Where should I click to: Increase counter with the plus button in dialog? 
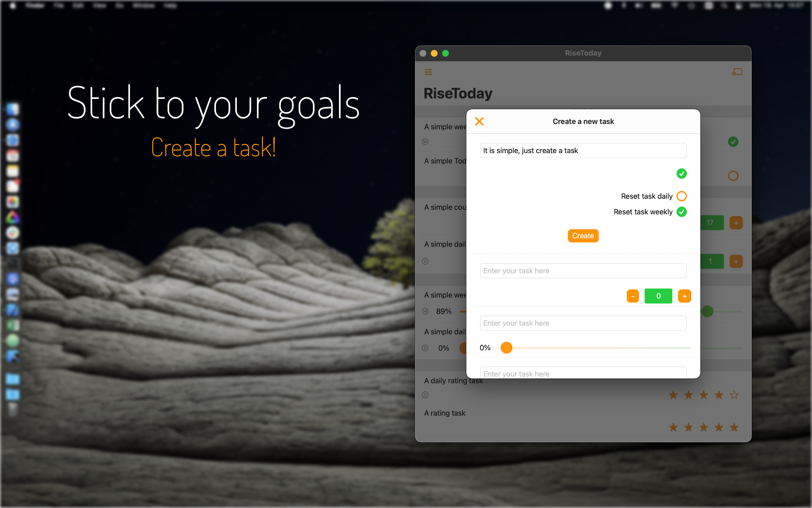pos(685,296)
